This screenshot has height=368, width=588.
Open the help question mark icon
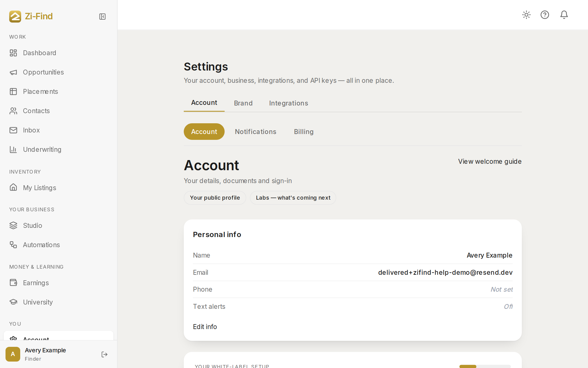pos(545,15)
